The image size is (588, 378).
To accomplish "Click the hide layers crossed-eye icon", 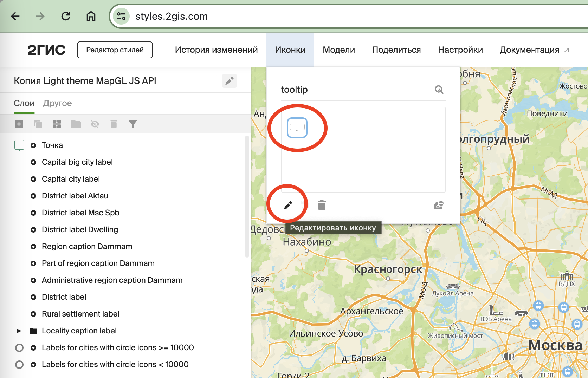I will click(95, 124).
